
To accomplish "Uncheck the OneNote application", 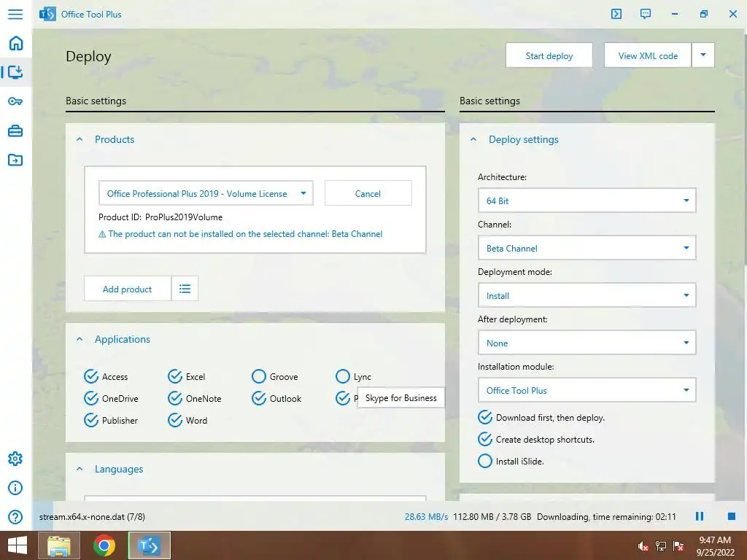I will [x=175, y=398].
